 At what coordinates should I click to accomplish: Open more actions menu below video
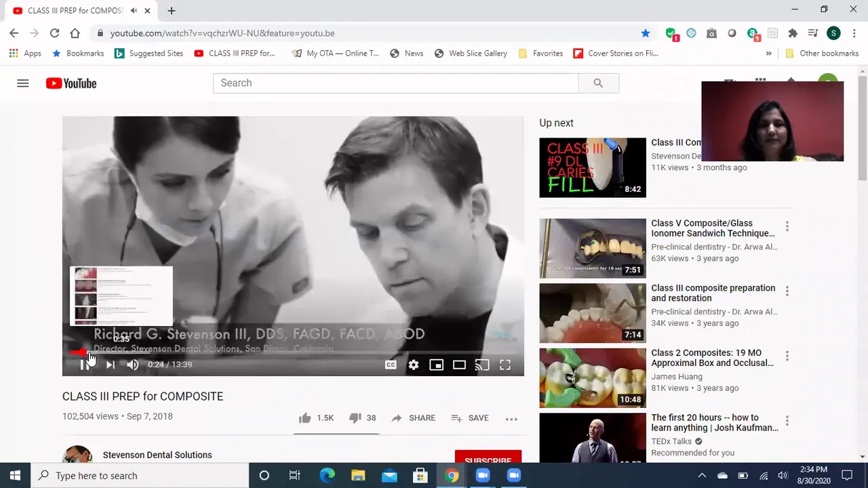pos(511,419)
